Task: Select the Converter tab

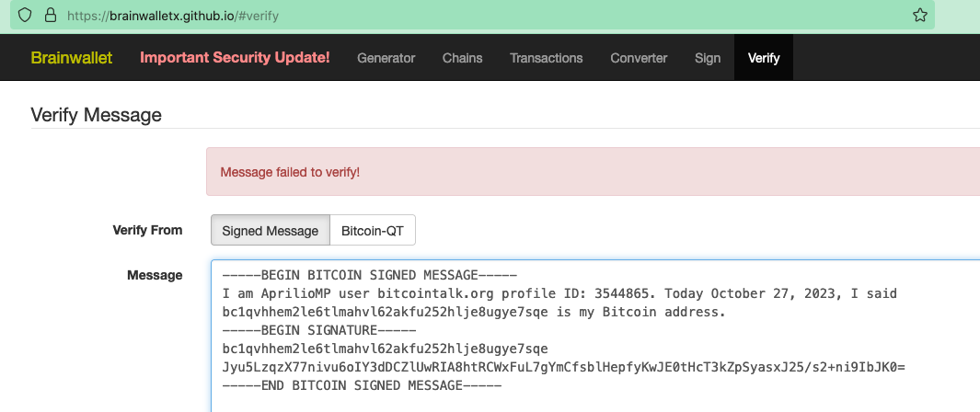Action: [x=639, y=58]
